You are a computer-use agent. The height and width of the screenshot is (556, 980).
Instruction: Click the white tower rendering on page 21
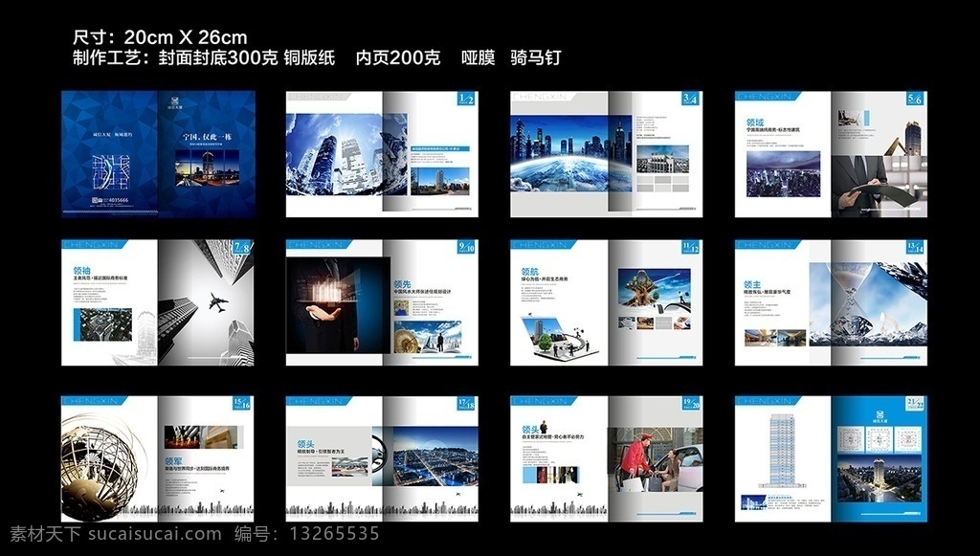pos(781,450)
